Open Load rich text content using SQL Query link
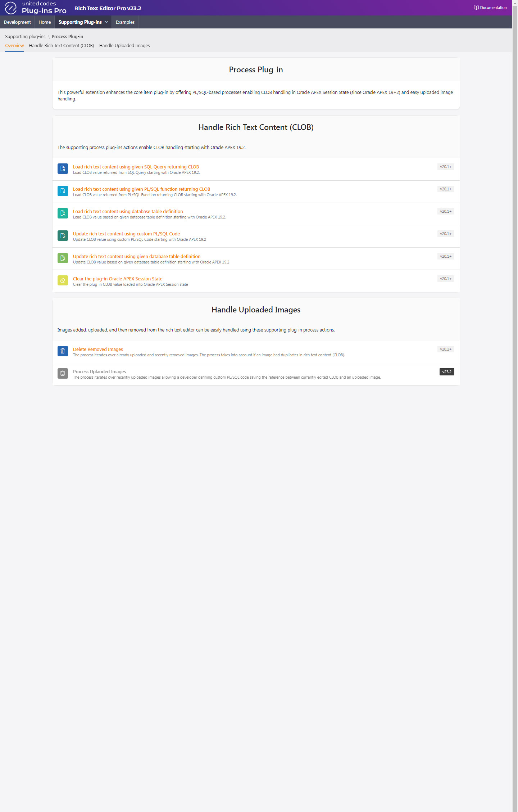The height and width of the screenshot is (812, 518). coord(136,167)
